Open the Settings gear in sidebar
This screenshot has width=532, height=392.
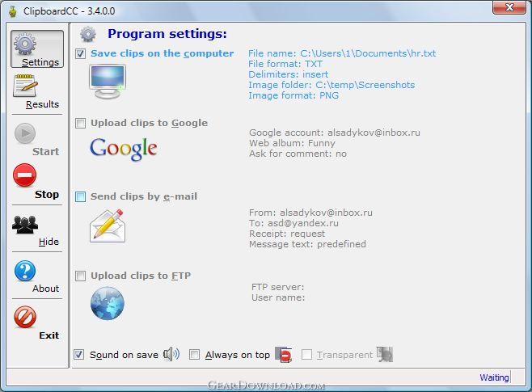tap(25, 44)
